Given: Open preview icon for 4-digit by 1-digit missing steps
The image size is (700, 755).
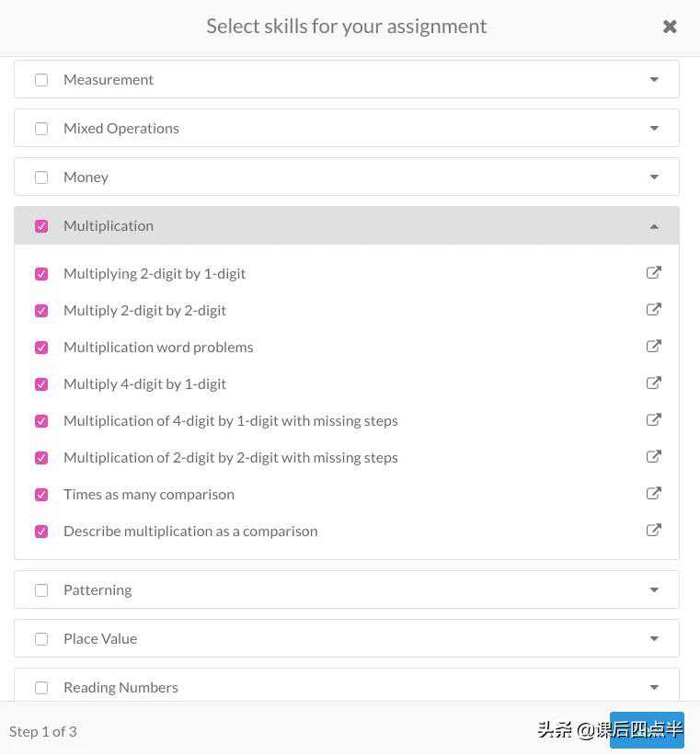Looking at the screenshot, I should pyautogui.click(x=654, y=420).
